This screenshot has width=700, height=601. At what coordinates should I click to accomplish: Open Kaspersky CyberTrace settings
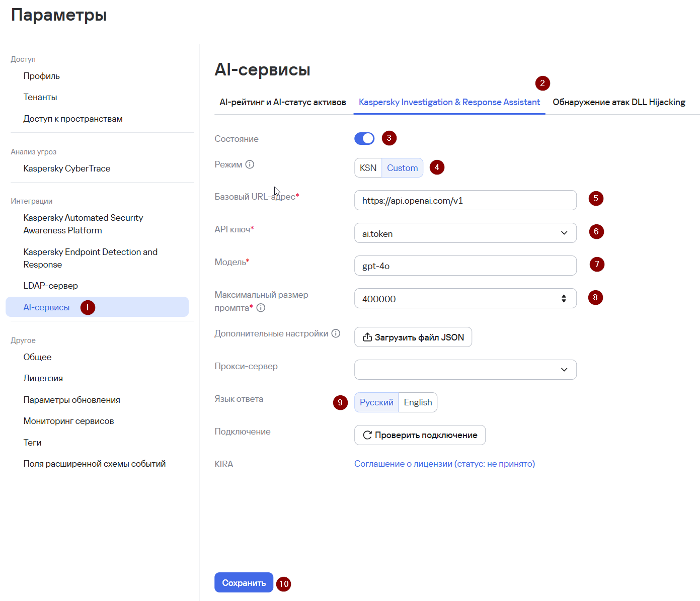point(67,168)
